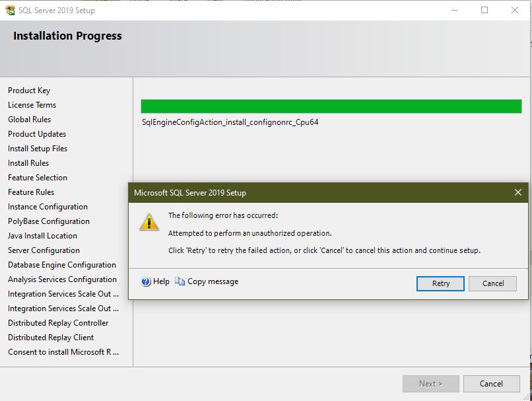Click the Retry button in error dialog
Image resolution: width=532 pixels, height=401 pixels.
[440, 283]
